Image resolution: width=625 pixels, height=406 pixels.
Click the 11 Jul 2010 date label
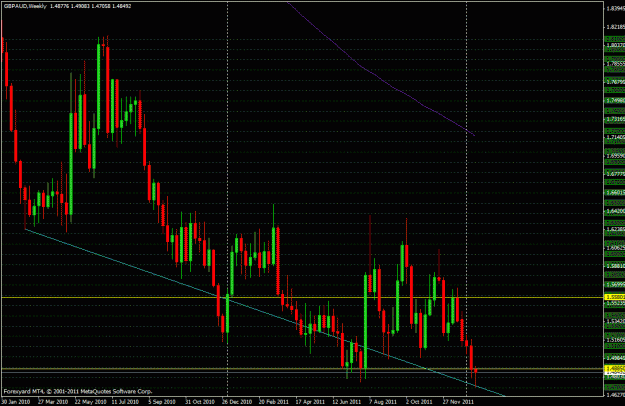tap(125, 401)
